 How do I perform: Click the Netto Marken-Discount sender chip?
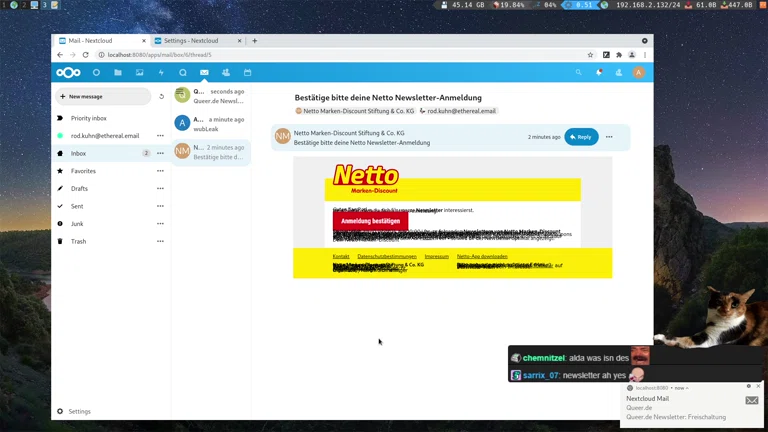355,111
